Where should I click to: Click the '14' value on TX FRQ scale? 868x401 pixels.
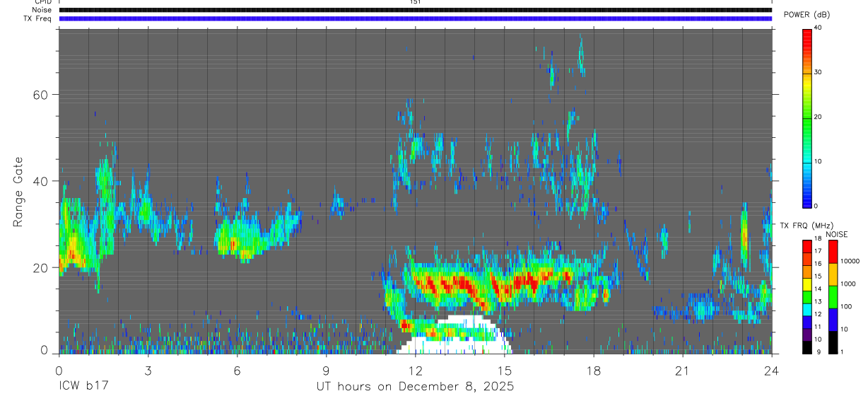pyautogui.click(x=819, y=289)
